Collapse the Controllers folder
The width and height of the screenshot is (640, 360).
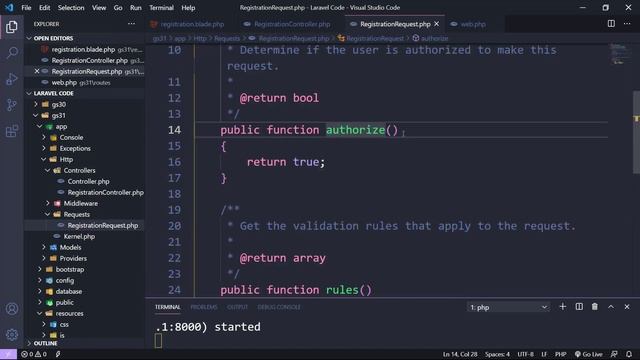(79, 170)
